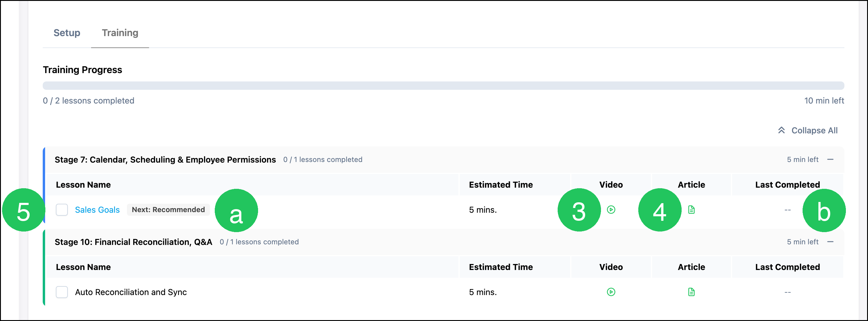The image size is (868, 321).
Task: Switch to the Setup tab
Action: [67, 33]
